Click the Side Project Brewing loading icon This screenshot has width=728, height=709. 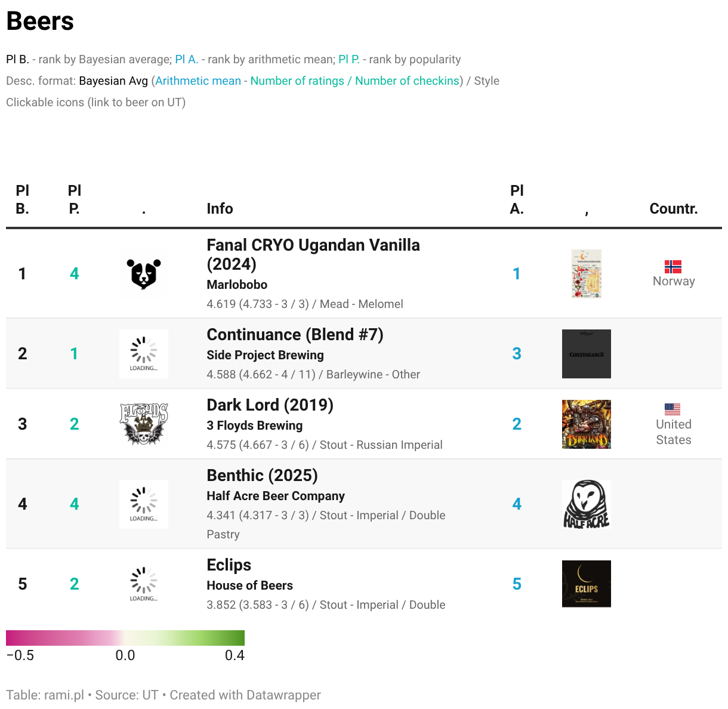(143, 354)
